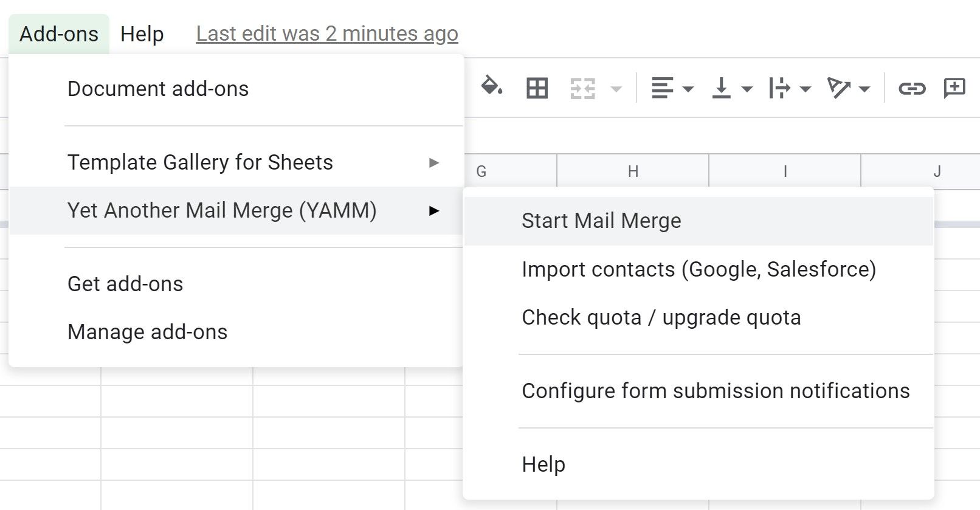Expand the Template Gallery for Sheets submenu
The width and height of the screenshot is (980, 510).
(x=433, y=162)
